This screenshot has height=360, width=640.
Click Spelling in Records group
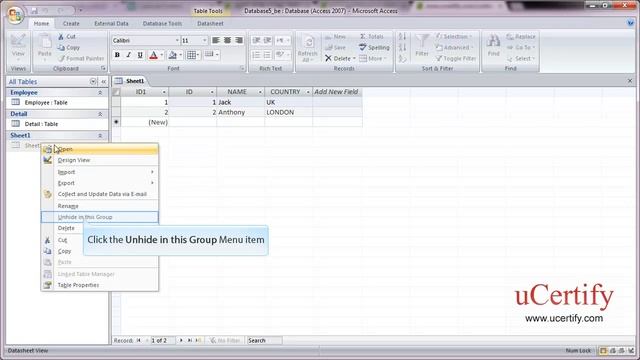pos(374,47)
